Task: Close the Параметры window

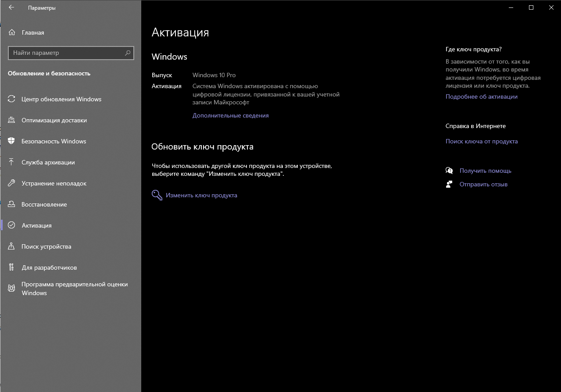Action: click(551, 7)
